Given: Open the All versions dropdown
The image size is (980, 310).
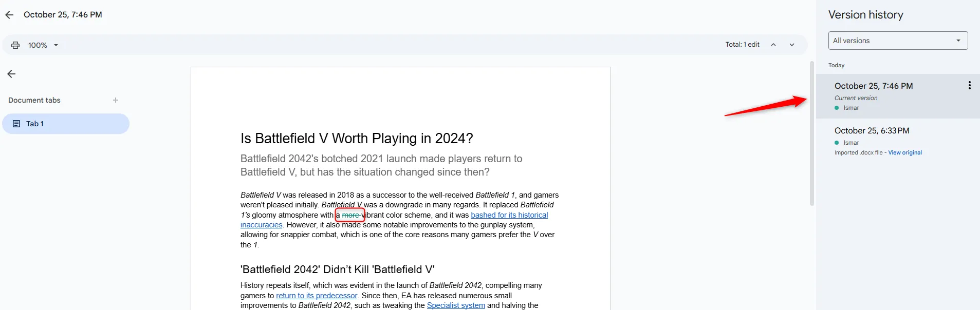Looking at the screenshot, I should [898, 41].
